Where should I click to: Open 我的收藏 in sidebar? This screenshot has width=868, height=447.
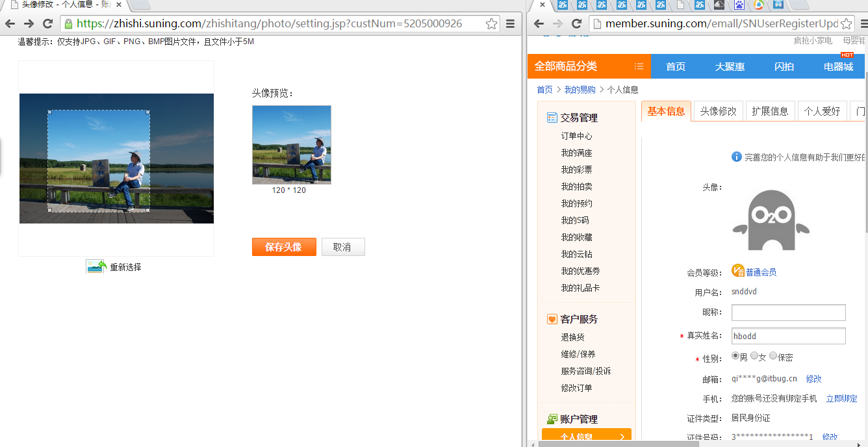[576, 237]
